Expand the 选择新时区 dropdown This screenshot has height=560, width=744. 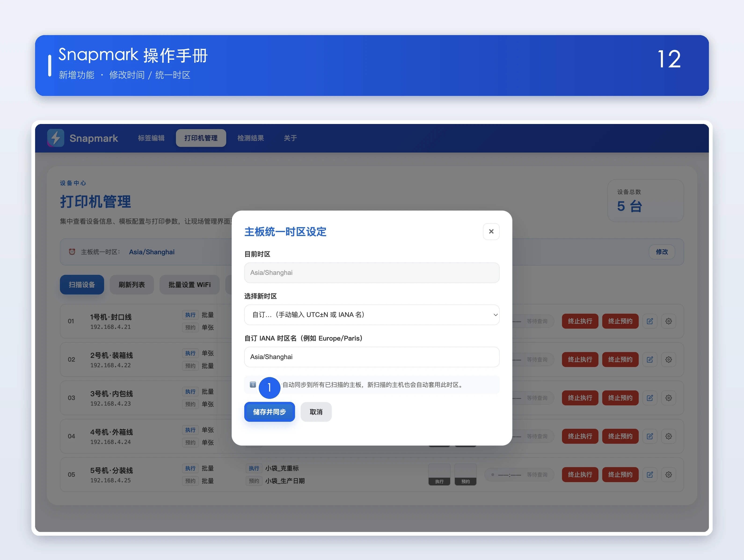[x=372, y=315]
